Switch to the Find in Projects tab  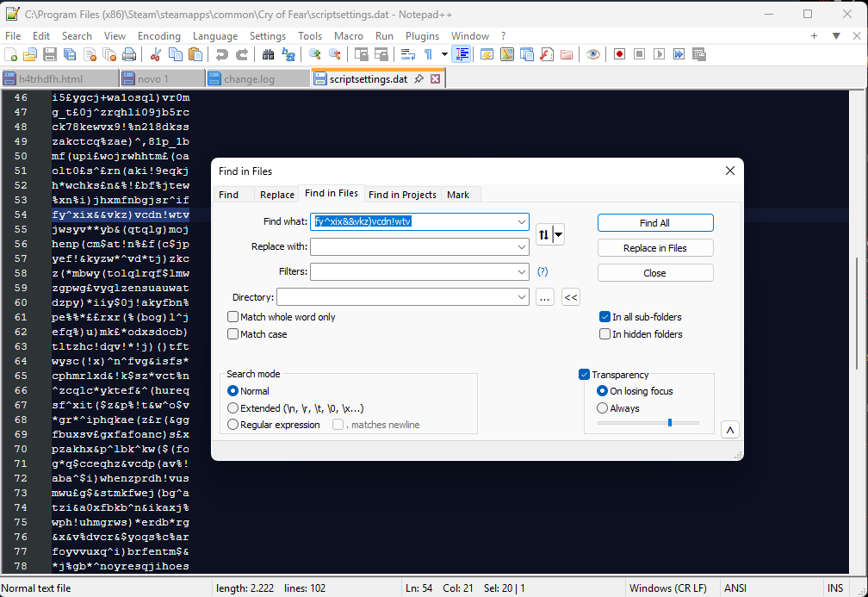[402, 195]
